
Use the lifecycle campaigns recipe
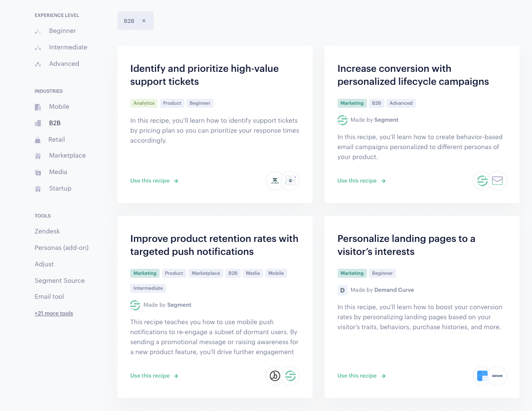tap(361, 181)
